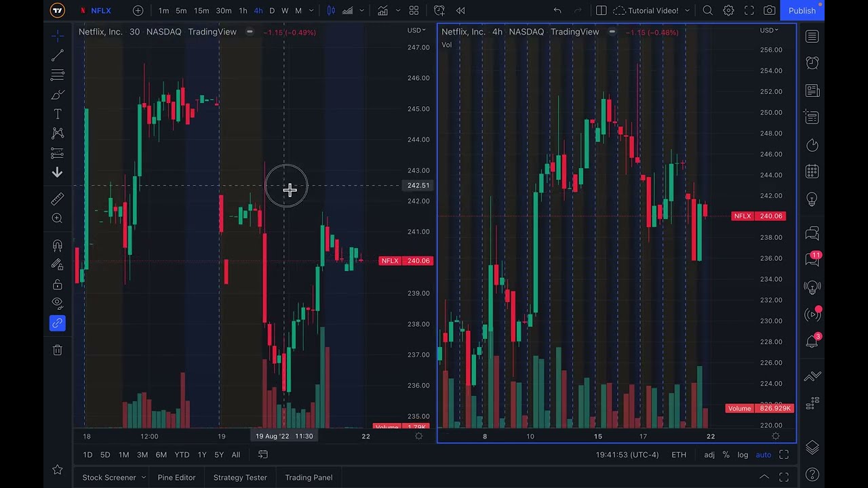Switch to 1m timeframe
The width and height of the screenshot is (868, 488).
click(x=163, y=10)
